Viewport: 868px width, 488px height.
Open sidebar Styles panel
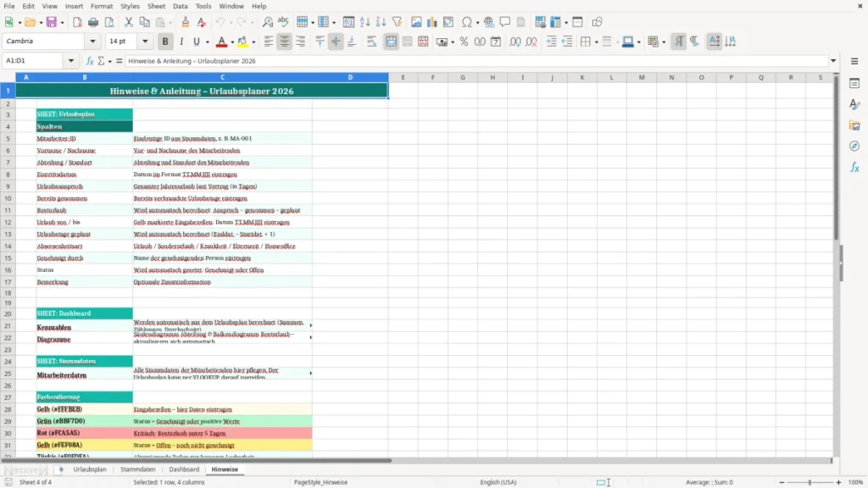tap(854, 104)
